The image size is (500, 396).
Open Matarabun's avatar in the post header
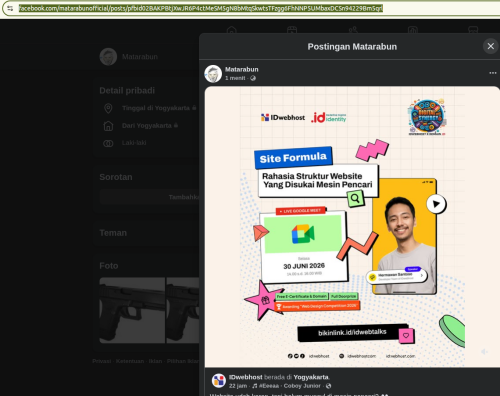coord(213,74)
